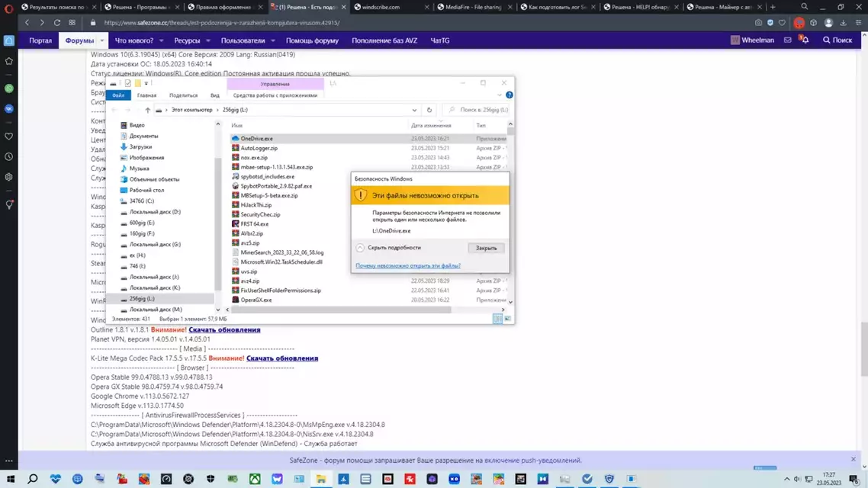868x488 pixels.
Task: Open File Explorer from the taskbar
Action: click(321, 479)
